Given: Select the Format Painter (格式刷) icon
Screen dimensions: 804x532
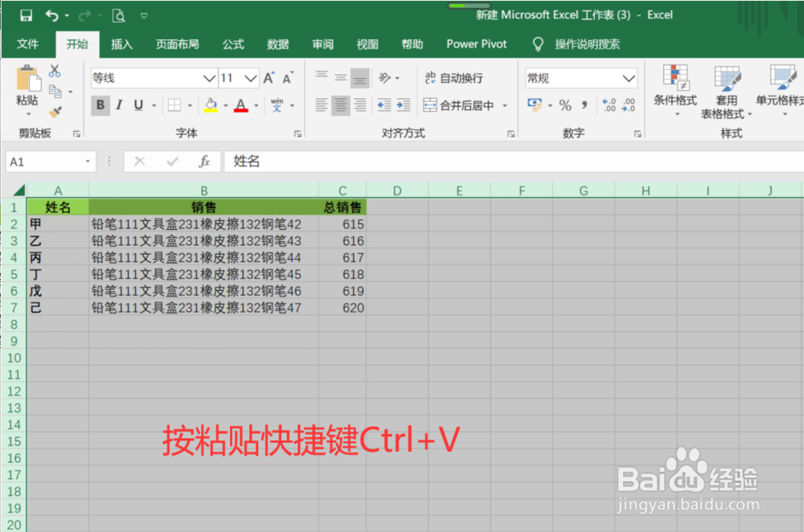Looking at the screenshot, I should 54,111.
